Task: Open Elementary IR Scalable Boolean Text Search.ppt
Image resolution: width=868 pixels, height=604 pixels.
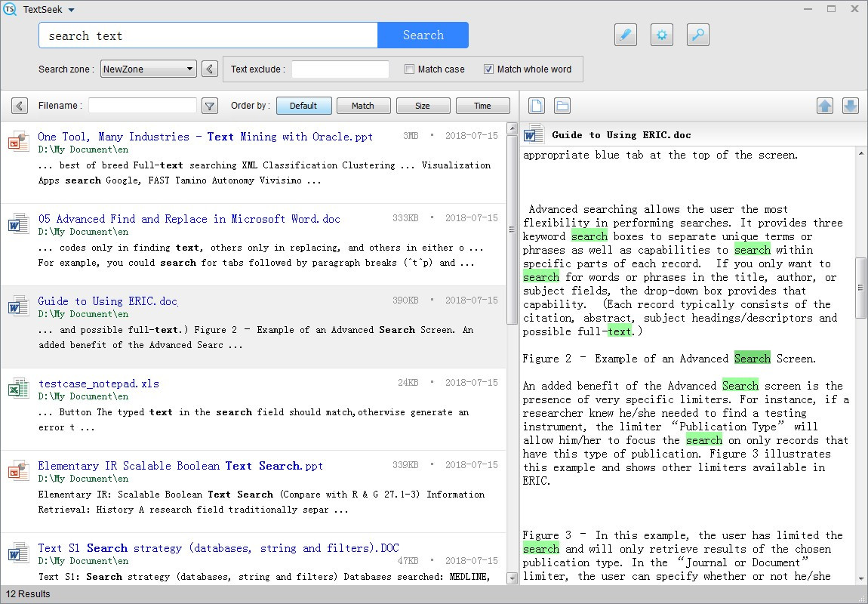Action: pos(180,466)
